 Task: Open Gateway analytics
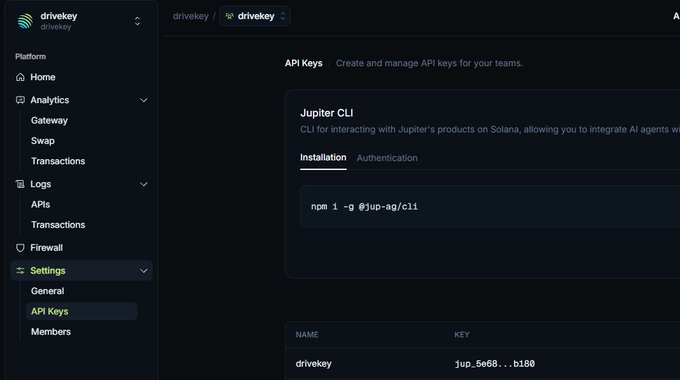(49, 121)
